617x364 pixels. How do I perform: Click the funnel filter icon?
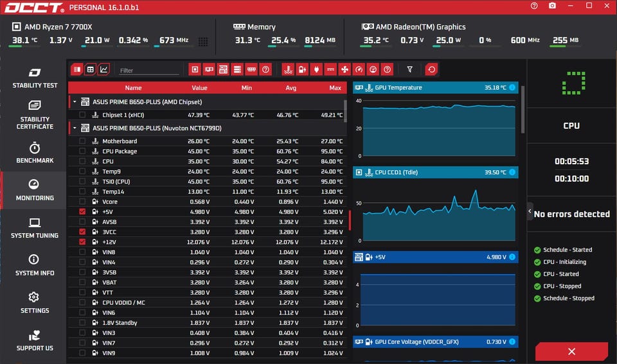click(409, 69)
